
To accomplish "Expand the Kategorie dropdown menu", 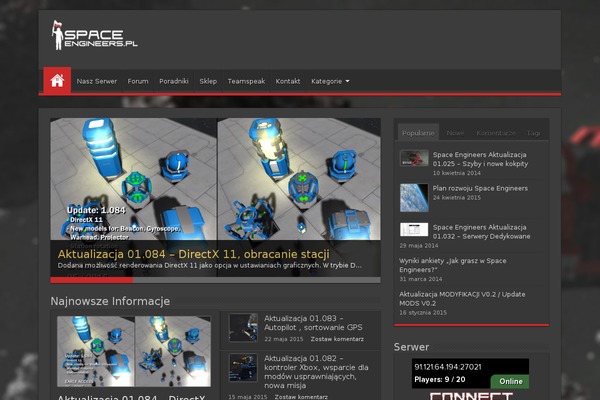I will 330,81.
